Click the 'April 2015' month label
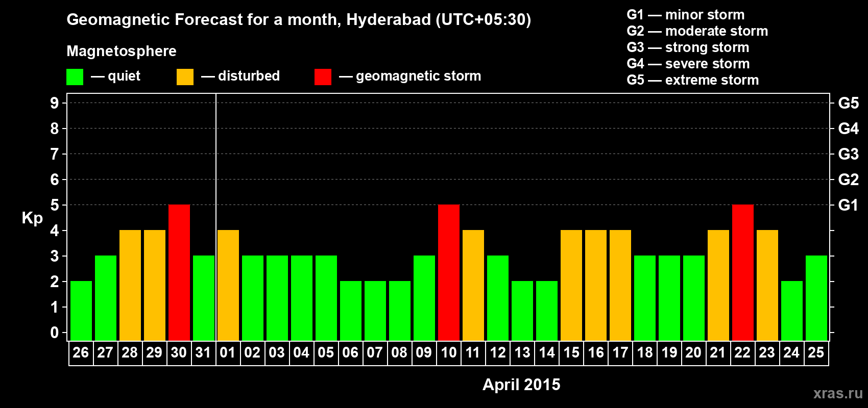The width and height of the screenshot is (868, 408). (x=521, y=385)
